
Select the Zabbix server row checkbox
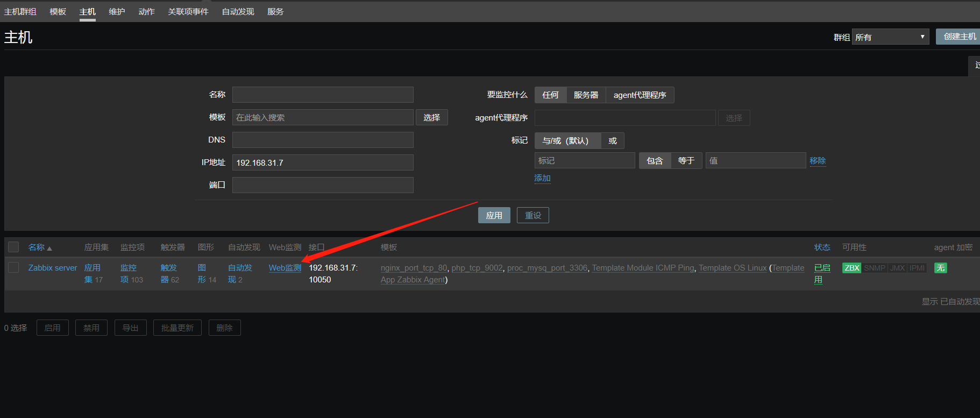pyautogui.click(x=13, y=267)
